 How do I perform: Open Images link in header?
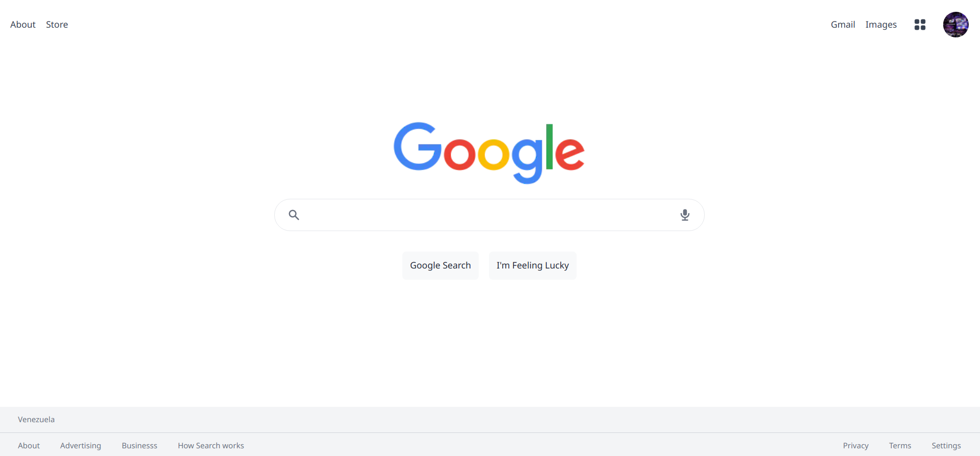pyautogui.click(x=881, y=25)
